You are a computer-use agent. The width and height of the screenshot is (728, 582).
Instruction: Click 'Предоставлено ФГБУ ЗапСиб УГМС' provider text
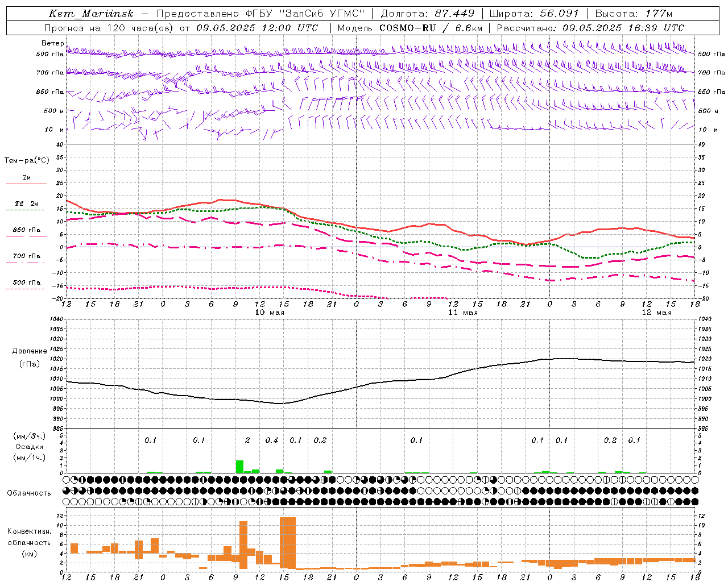[x=260, y=14]
